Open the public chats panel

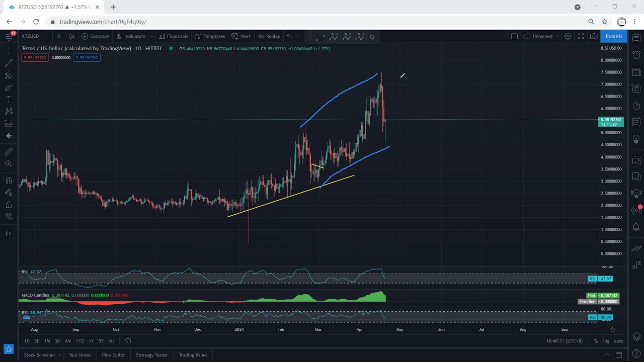pyautogui.click(x=636, y=160)
